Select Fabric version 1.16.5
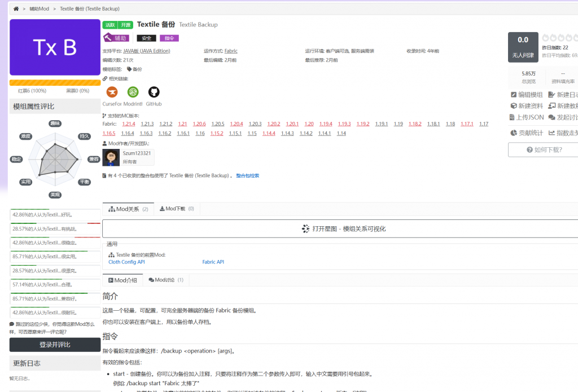This screenshot has width=578, height=392. 109,133
